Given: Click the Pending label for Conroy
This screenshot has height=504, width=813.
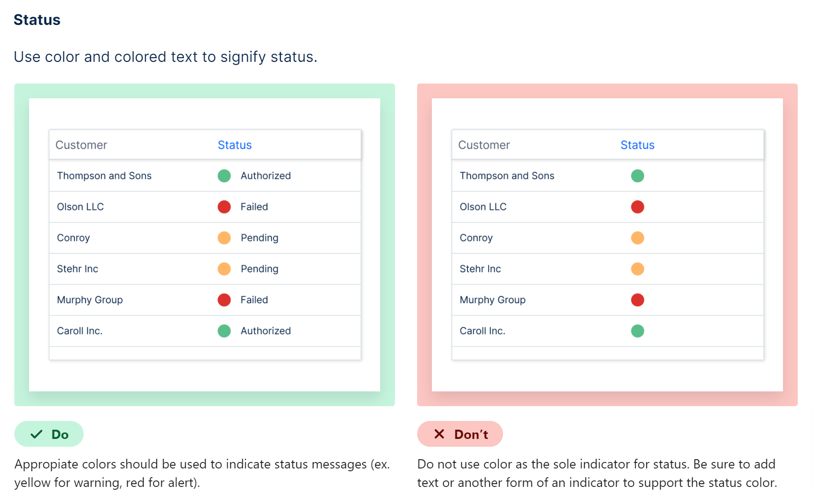Looking at the screenshot, I should coord(260,238).
